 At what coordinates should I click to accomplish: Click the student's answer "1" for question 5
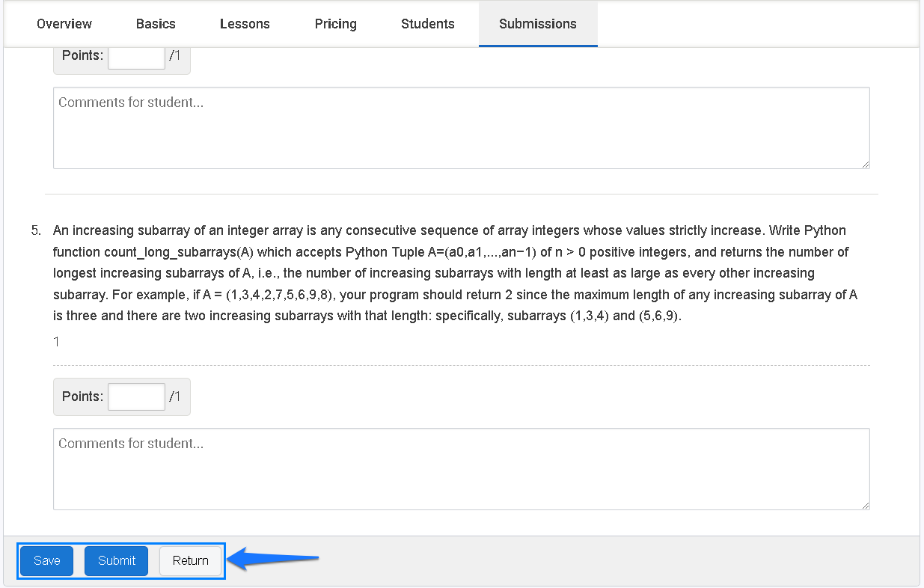[56, 342]
